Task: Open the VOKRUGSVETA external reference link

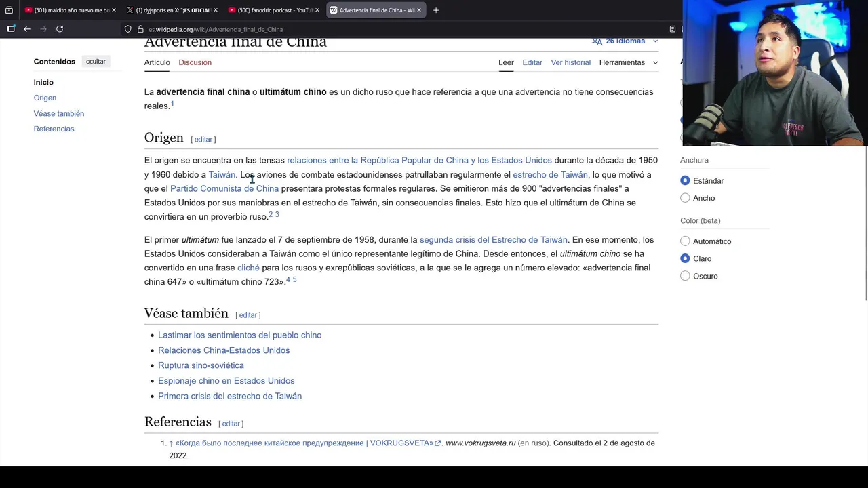Action: coord(308,443)
